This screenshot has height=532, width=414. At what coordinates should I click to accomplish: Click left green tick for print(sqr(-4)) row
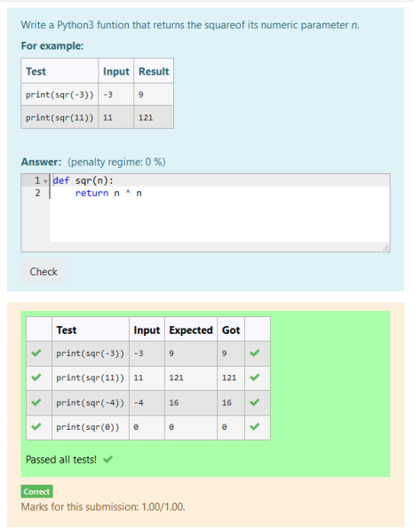[36, 402]
